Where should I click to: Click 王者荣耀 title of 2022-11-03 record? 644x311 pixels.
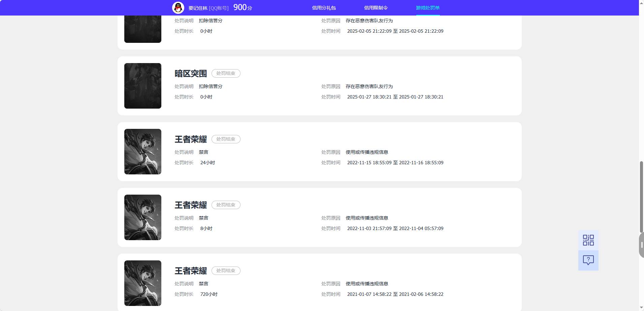pyautogui.click(x=191, y=205)
